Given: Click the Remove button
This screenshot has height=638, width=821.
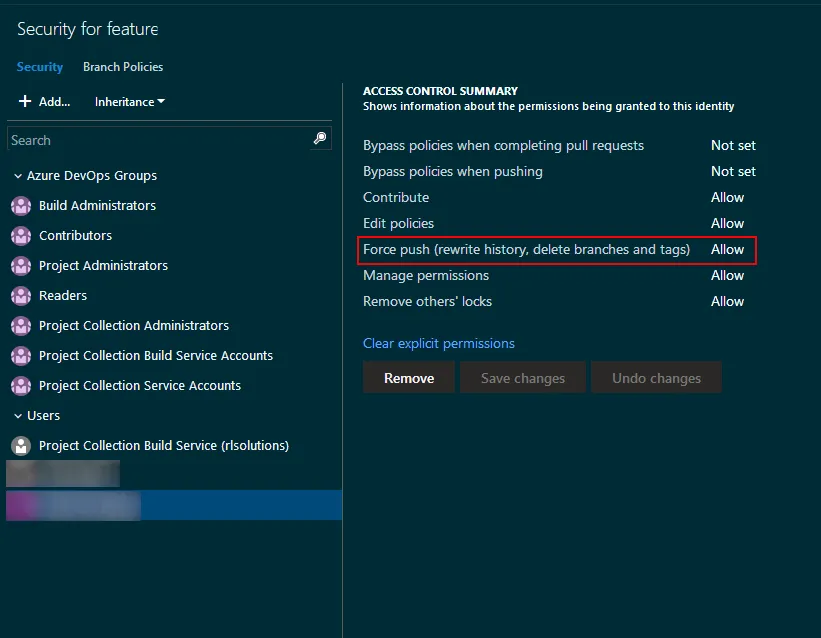Looking at the screenshot, I should coord(408,377).
